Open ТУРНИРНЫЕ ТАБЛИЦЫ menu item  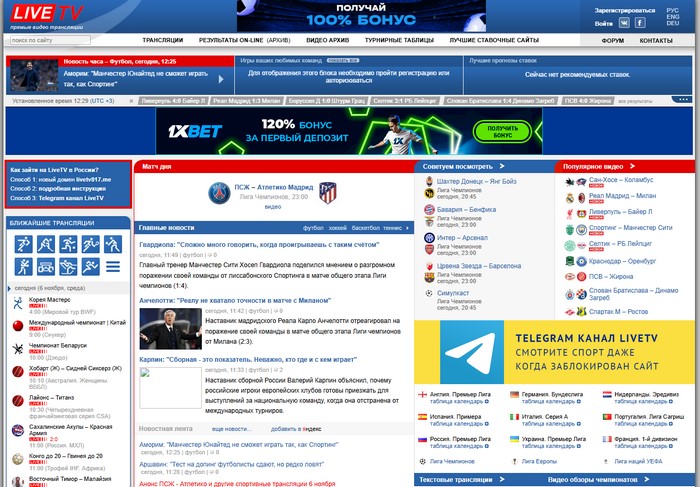tap(399, 40)
